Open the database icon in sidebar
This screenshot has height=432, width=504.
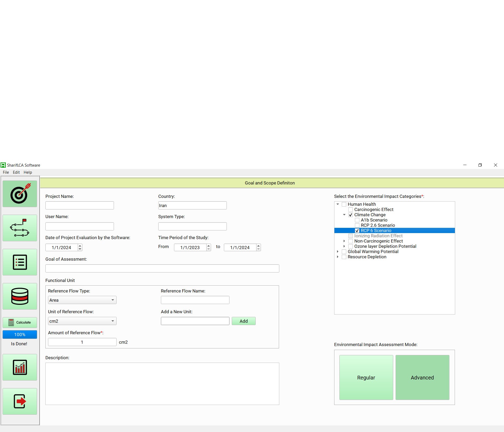tap(20, 296)
